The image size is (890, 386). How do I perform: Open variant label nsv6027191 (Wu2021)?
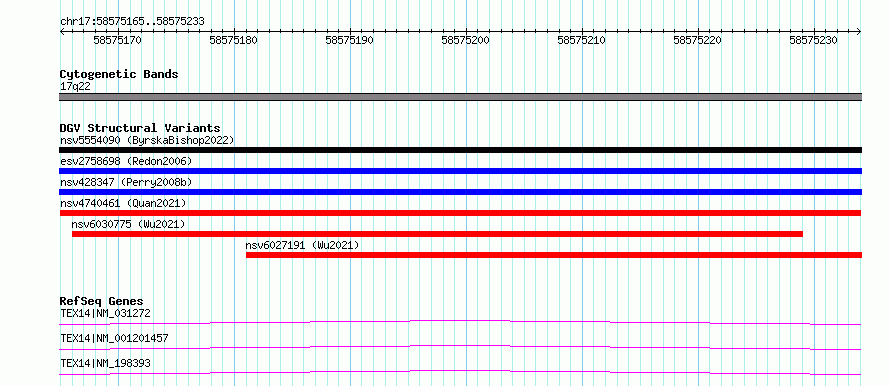303,245
